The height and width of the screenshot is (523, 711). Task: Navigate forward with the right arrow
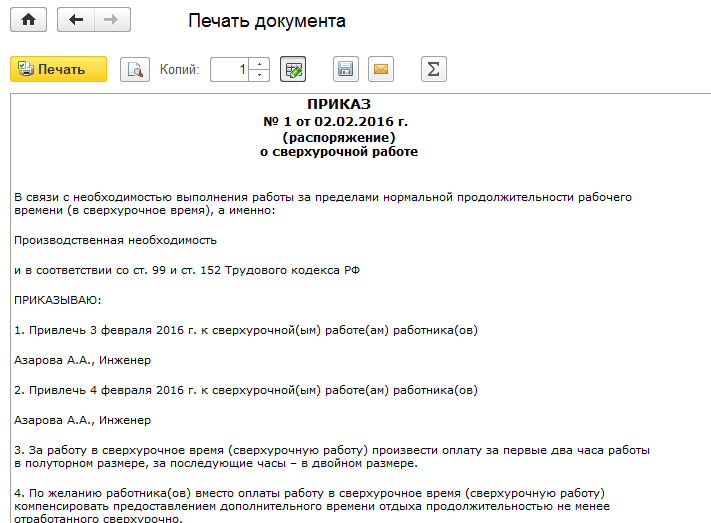112,20
